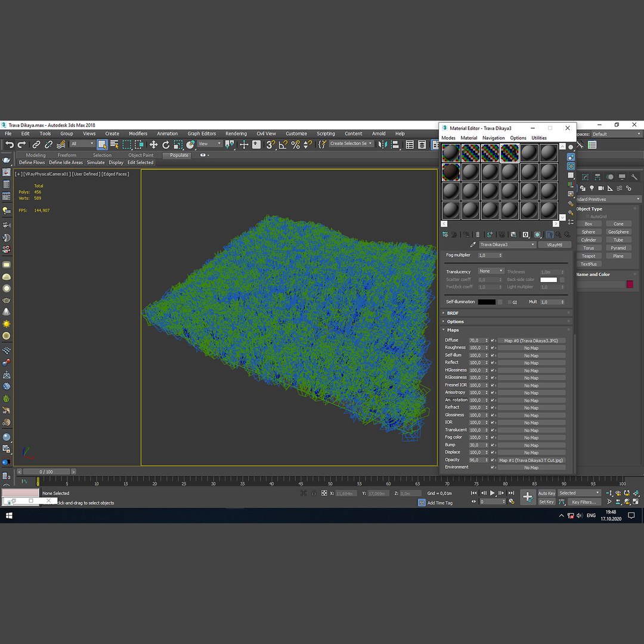Screen dimensions: 644x644
Task: Click the Add Time Tag cube icon
Action: coord(422,503)
